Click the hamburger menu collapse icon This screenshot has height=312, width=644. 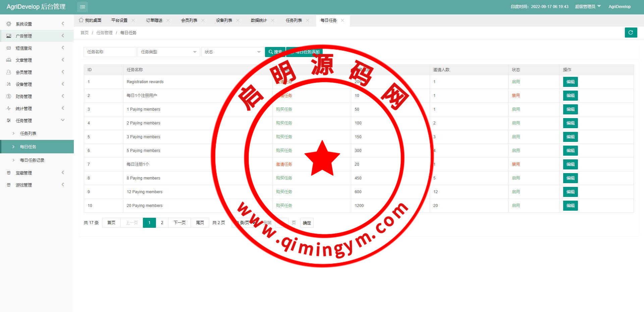83,7
